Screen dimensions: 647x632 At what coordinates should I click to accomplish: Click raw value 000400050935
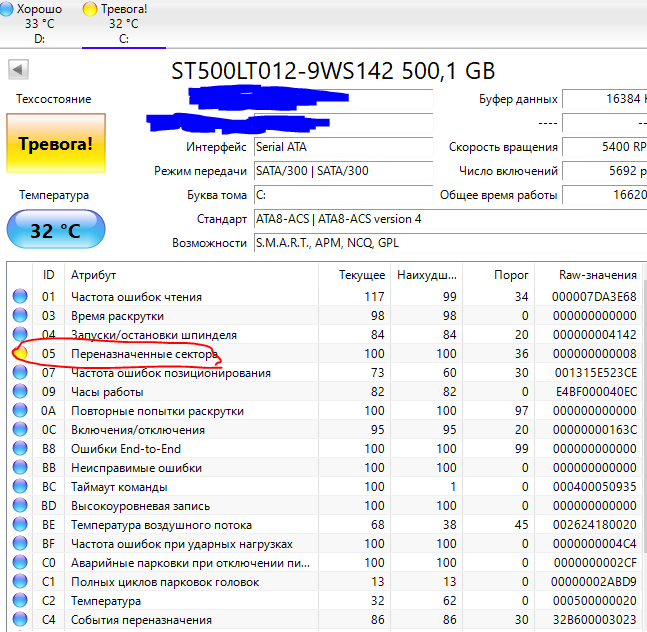coord(595,487)
